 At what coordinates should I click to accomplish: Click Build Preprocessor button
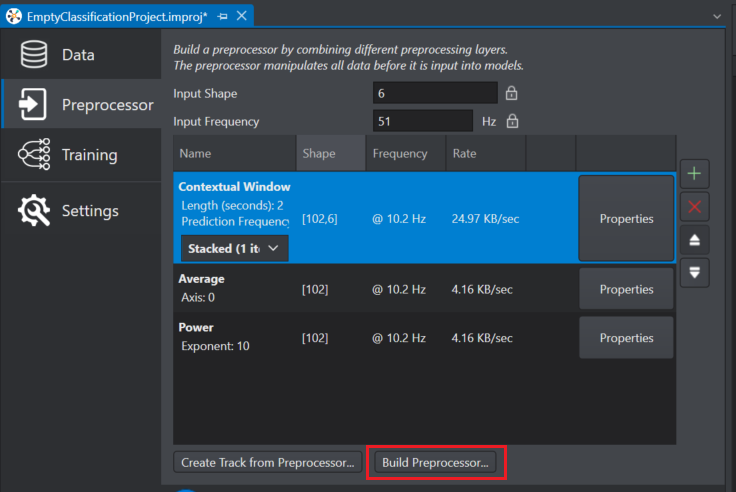click(435, 462)
